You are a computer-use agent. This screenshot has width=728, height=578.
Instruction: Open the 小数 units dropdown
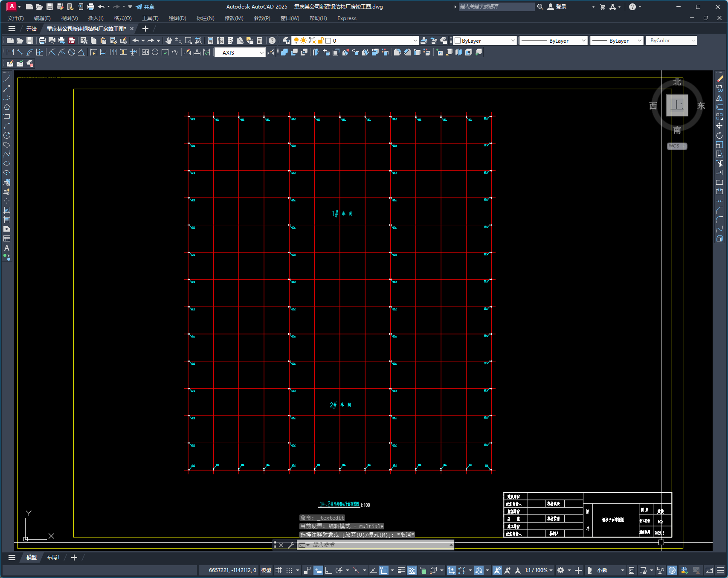(610, 570)
